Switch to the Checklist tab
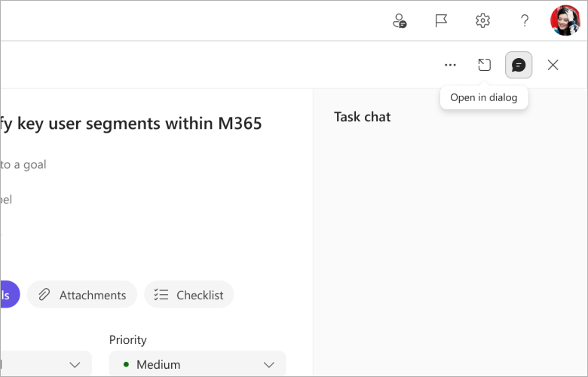This screenshot has width=588, height=377. [x=189, y=295]
